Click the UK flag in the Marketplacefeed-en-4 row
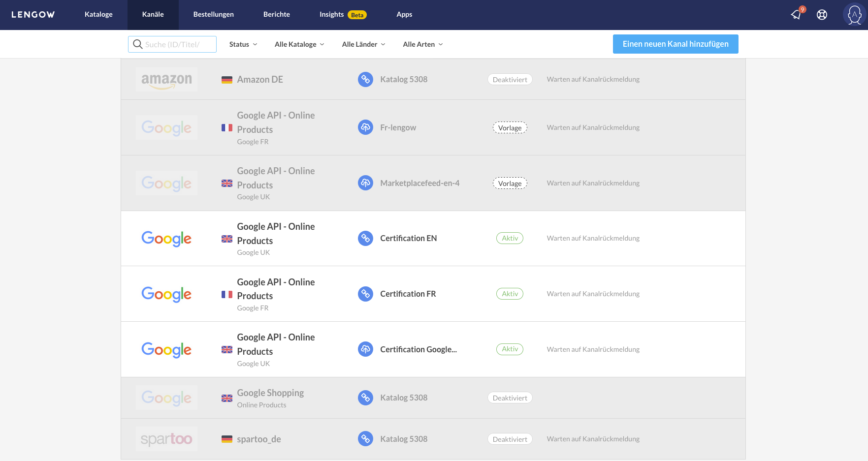The width and height of the screenshot is (868, 461). (227, 184)
